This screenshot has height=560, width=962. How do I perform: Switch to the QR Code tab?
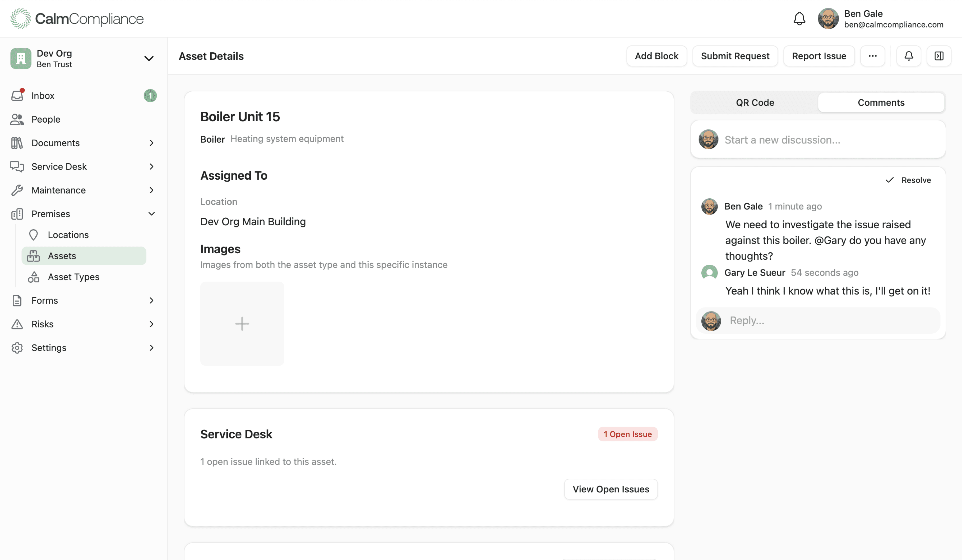point(755,102)
